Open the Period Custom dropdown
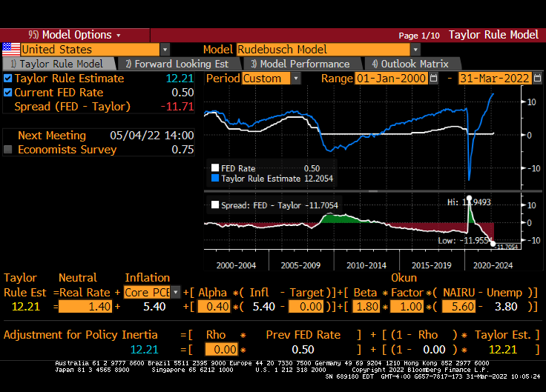The image size is (546, 392). (x=295, y=78)
